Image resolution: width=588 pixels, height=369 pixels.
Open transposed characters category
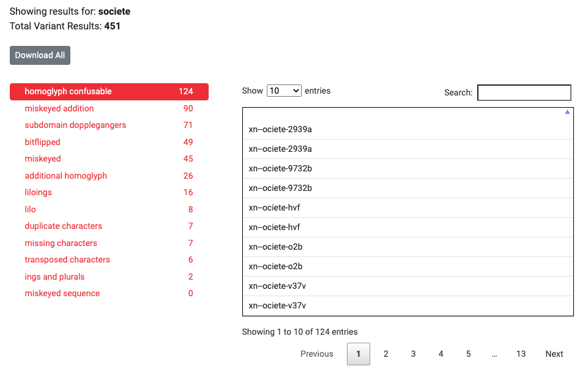(x=67, y=259)
